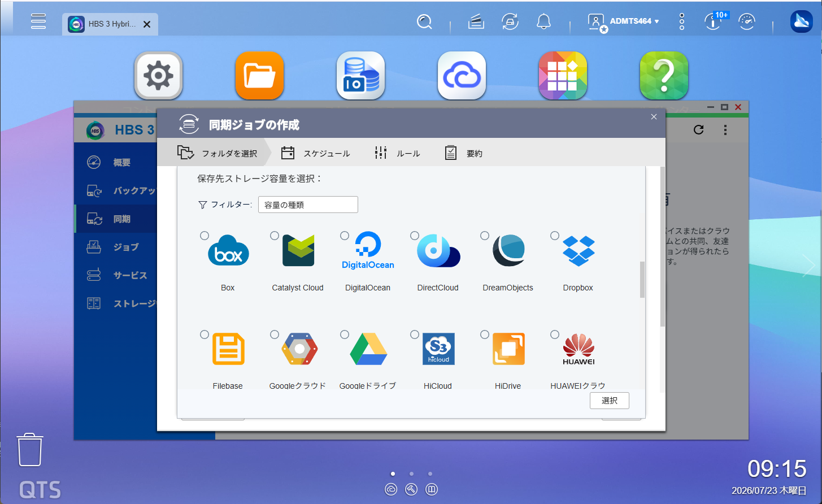Launch the myQNAPcloud desktop icon
Screen dimensions: 822x504
(x=462, y=76)
